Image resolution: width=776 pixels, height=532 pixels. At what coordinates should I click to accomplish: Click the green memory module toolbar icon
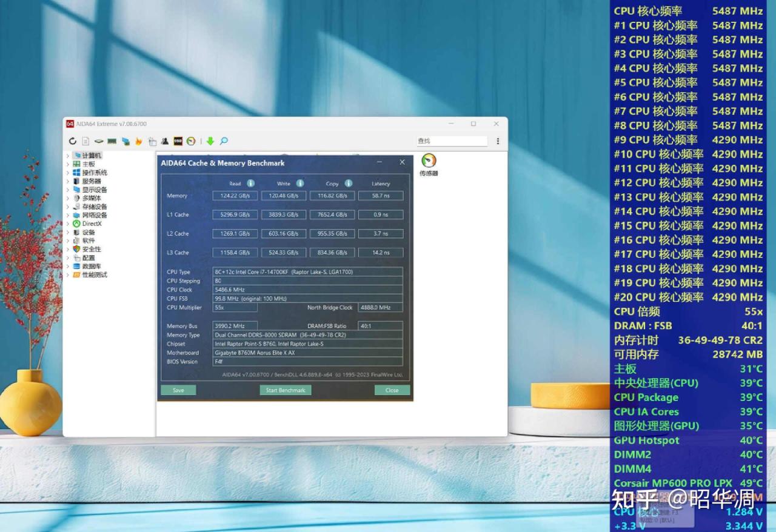112,141
